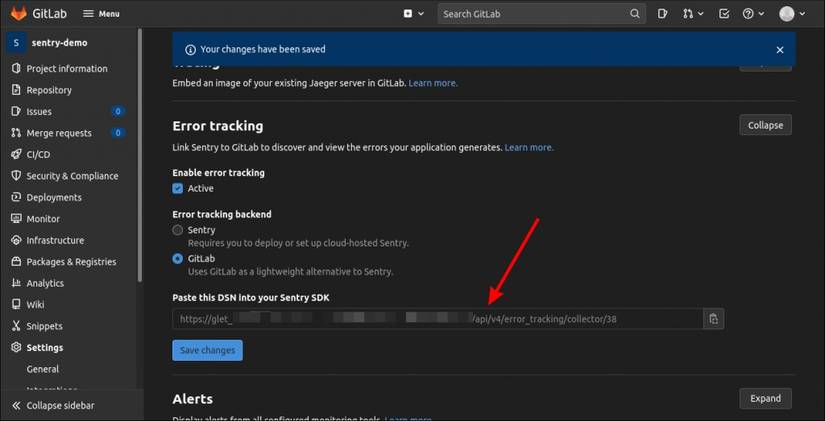825x421 pixels.
Task: Click the Error tracking heading
Action: pos(218,126)
